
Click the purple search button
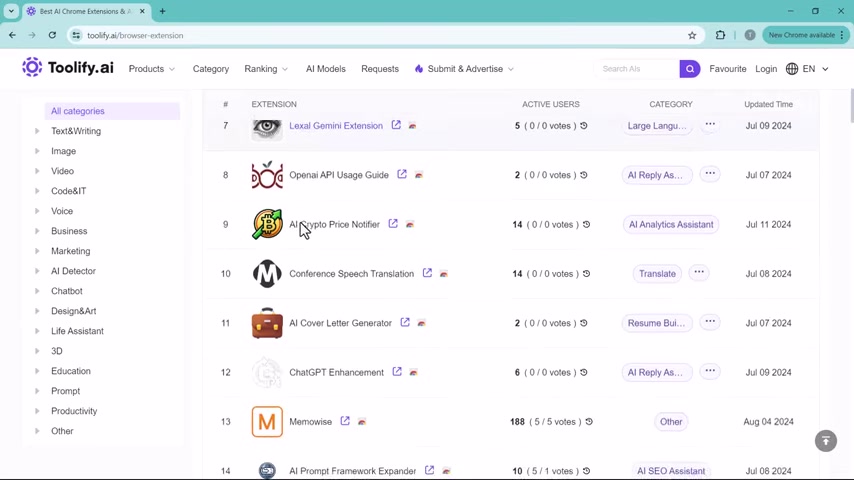click(x=690, y=69)
